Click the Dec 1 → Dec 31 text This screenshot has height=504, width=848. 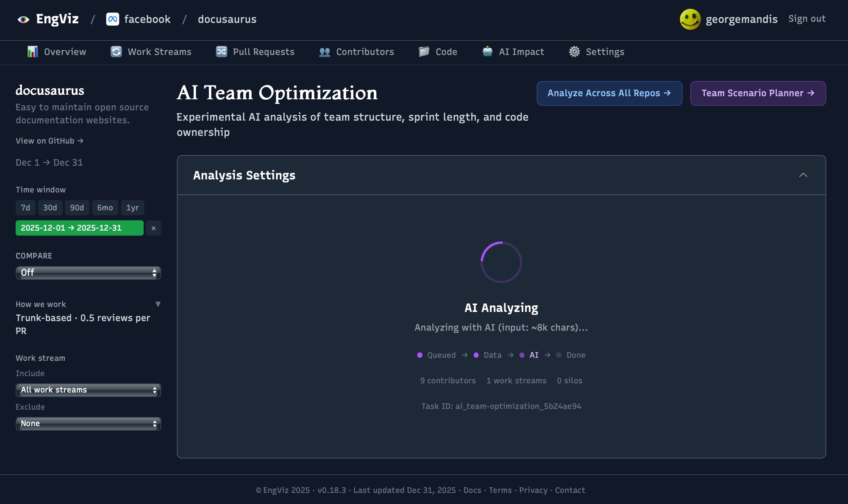pyautogui.click(x=49, y=163)
